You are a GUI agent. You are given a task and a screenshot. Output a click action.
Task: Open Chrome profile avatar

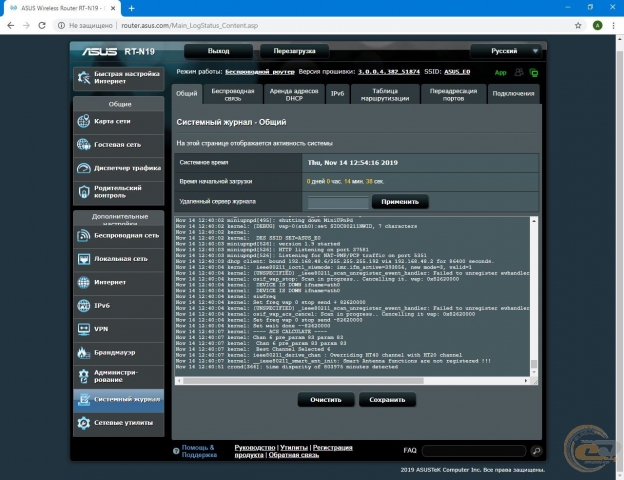click(x=597, y=25)
